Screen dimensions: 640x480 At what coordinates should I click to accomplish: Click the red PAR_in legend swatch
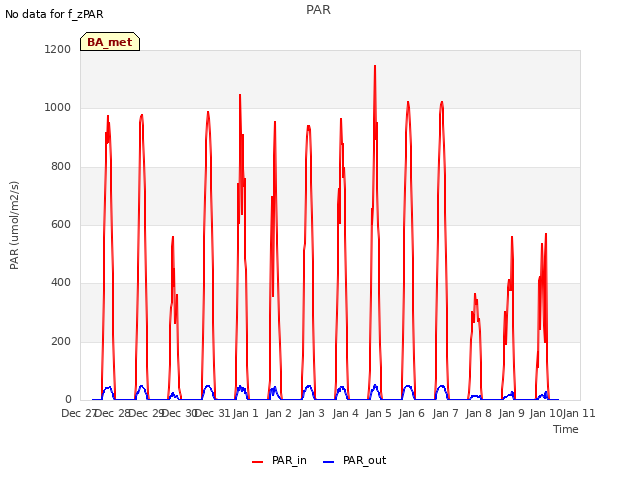point(258,462)
